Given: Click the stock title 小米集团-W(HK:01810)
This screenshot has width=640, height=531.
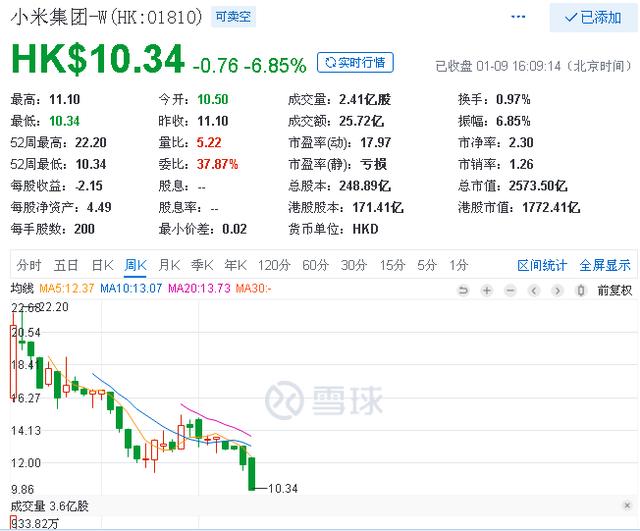Looking at the screenshot, I should coord(106,17).
